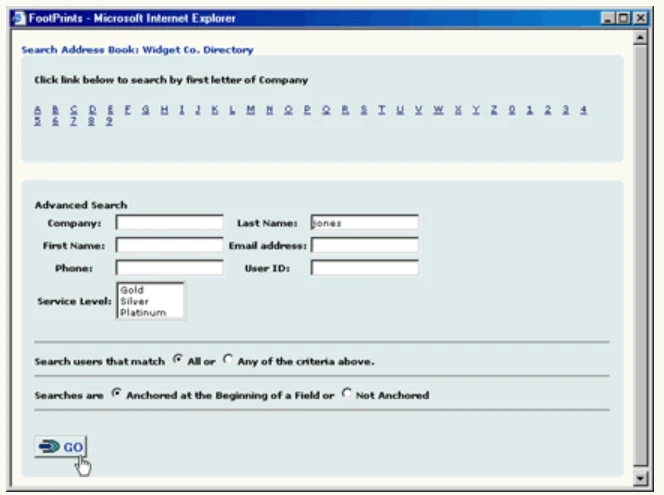Select the All criteria radio button

178,359
